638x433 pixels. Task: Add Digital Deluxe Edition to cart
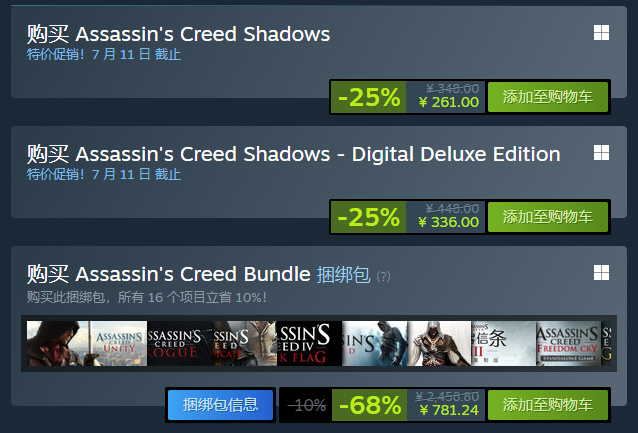547,217
